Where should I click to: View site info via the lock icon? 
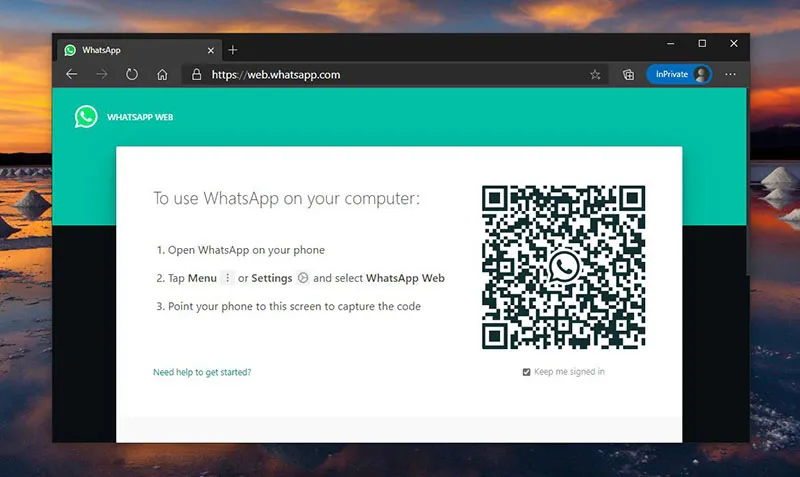click(x=196, y=74)
